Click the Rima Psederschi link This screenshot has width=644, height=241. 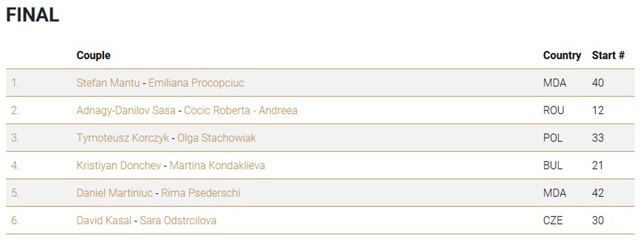tap(200, 193)
